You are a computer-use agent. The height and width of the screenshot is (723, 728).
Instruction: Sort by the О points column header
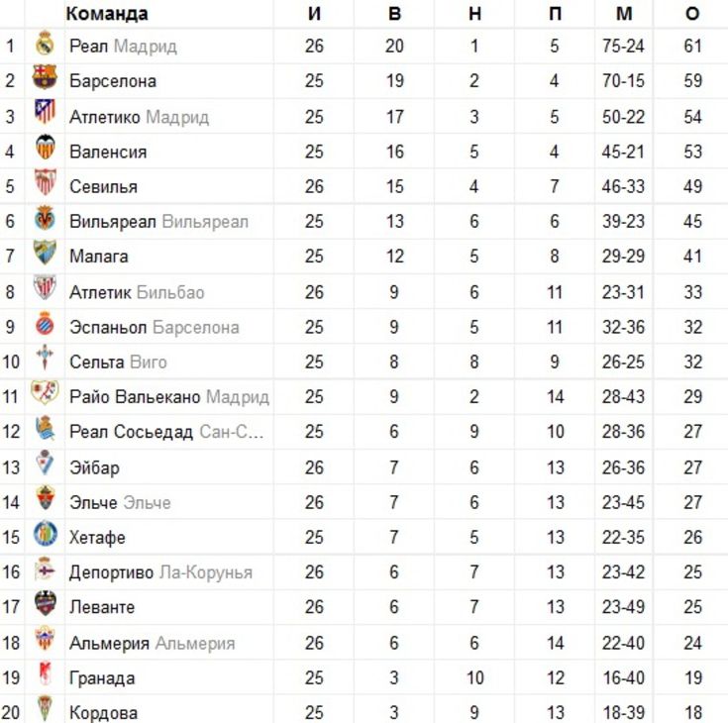[691, 14]
